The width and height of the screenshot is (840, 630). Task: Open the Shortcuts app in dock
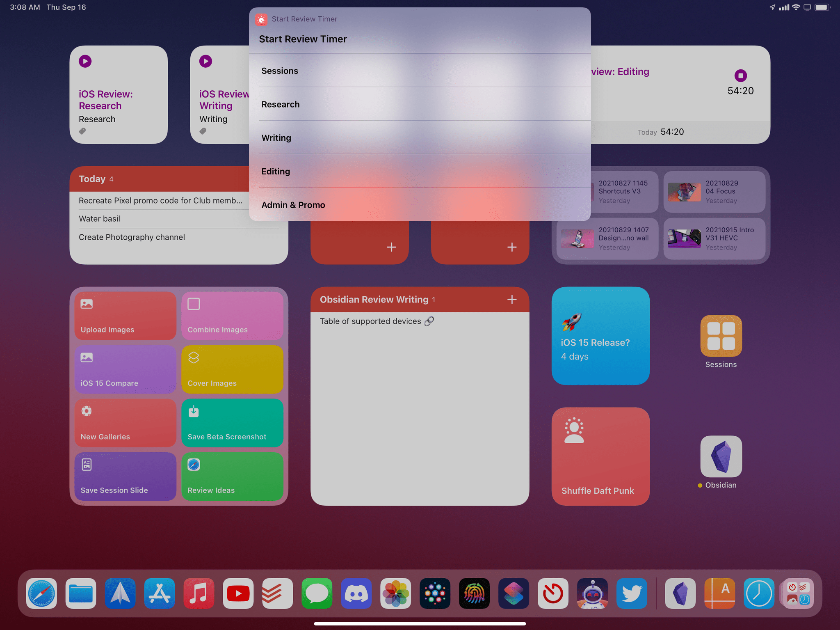pos(514,593)
